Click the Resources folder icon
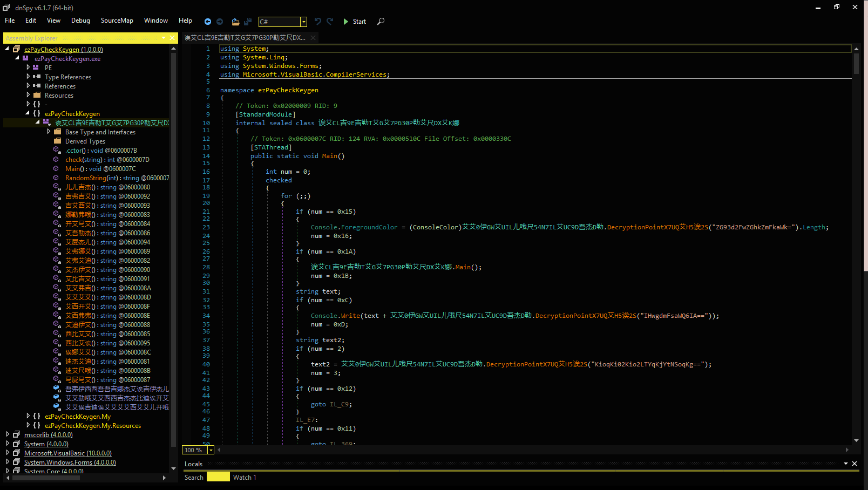The width and height of the screenshot is (868, 490). (x=37, y=95)
